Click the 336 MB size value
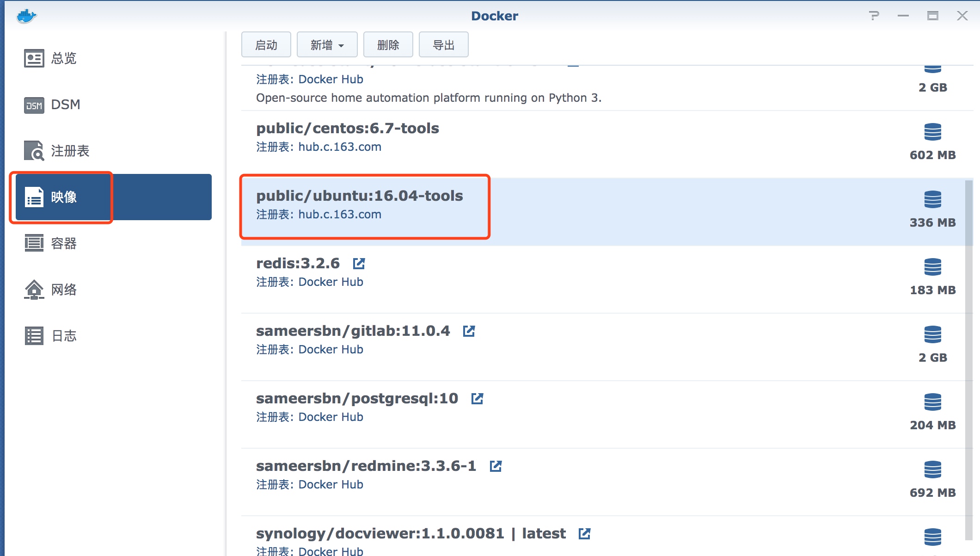The height and width of the screenshot is (556, 980). point(933,222)
